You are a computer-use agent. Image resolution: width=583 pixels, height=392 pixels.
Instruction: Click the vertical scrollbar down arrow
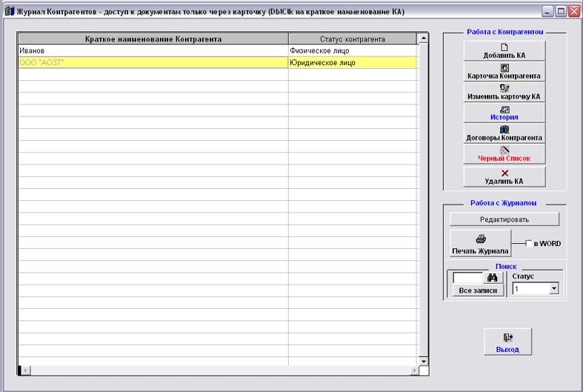(x=424, y=361)
